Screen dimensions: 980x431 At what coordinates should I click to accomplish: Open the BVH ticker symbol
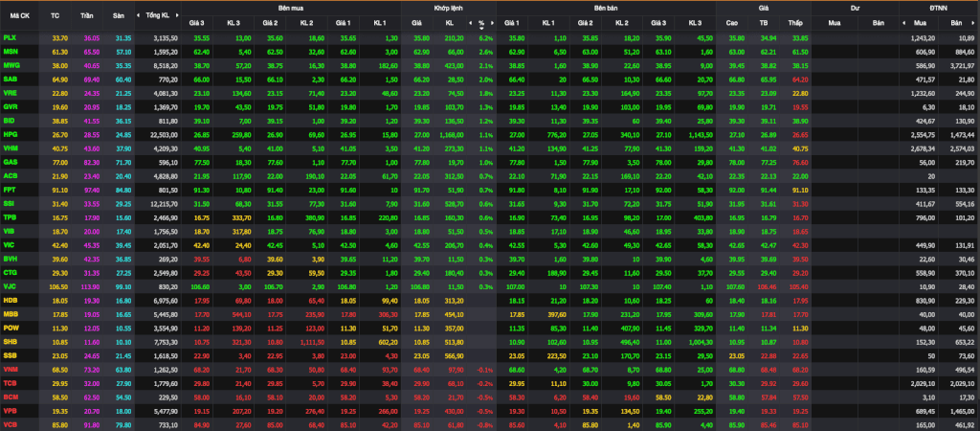[10, 257]
